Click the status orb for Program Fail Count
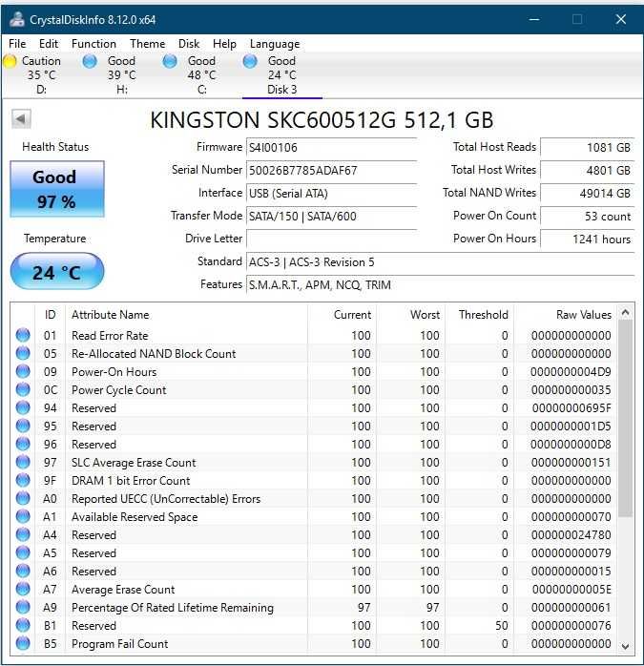The image size is (644, 666). 23,643
